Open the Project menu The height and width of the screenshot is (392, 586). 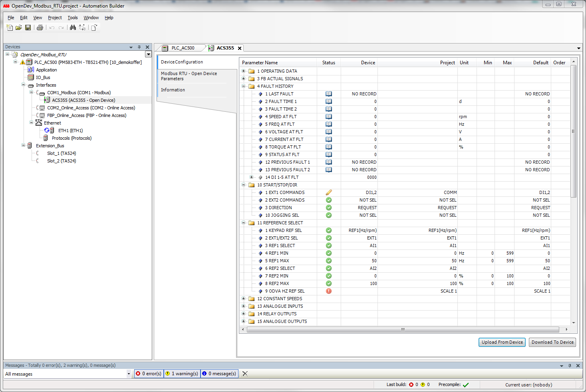55,18
